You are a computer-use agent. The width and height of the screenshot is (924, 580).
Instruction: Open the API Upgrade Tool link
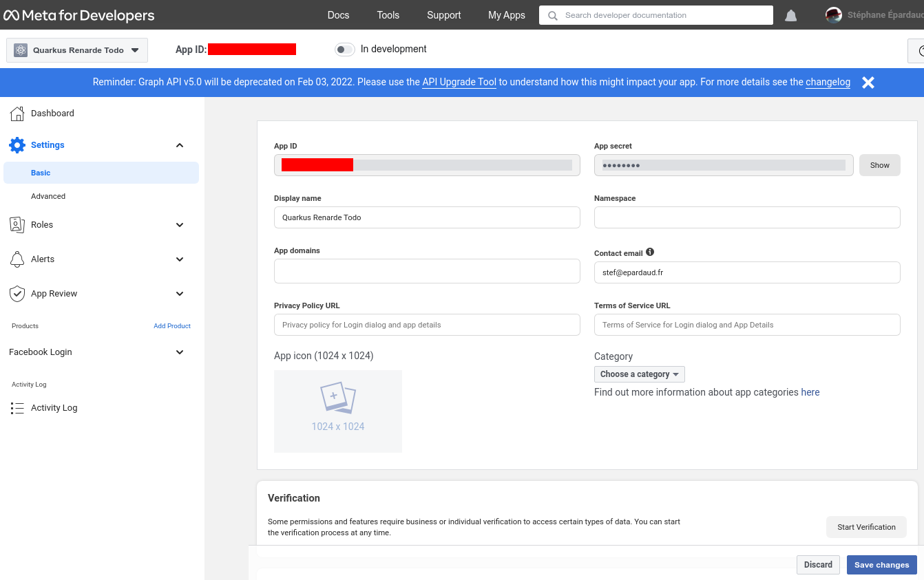(x=459, y=82)
